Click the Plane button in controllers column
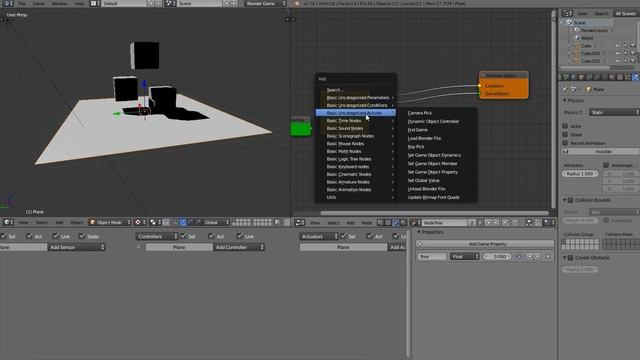 (179, 247)
